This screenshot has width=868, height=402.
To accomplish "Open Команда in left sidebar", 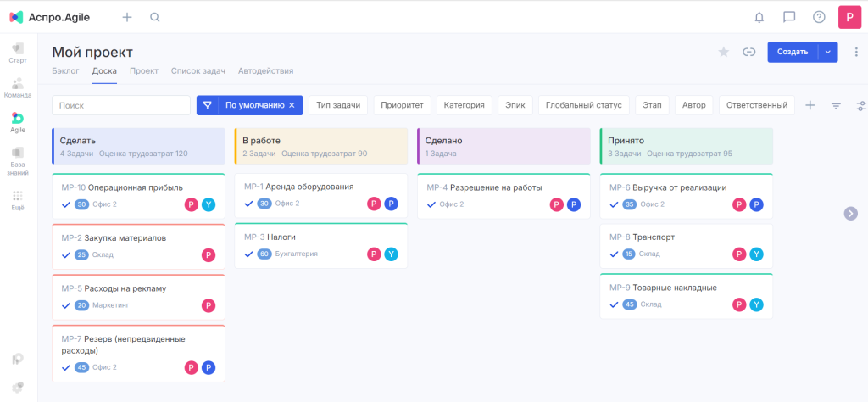I will point(18,87).
